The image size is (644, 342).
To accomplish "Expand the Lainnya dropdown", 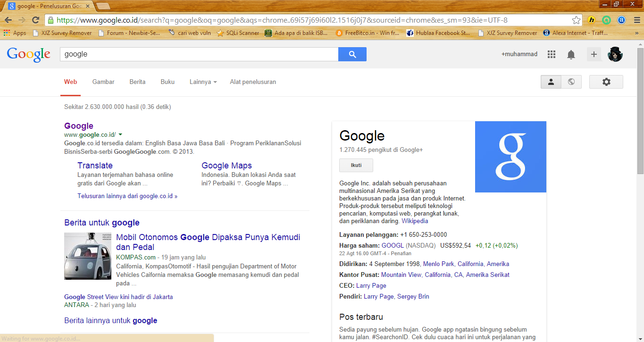I will 203,82.
